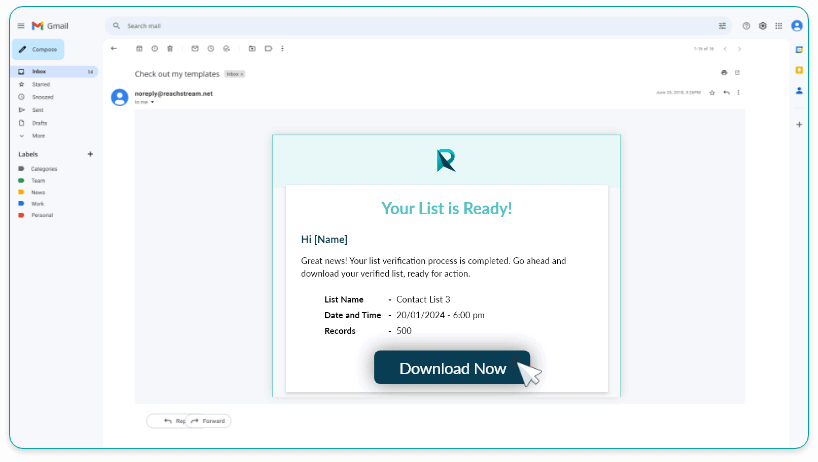Create a new label with plus icon

(x=90, y=154)
